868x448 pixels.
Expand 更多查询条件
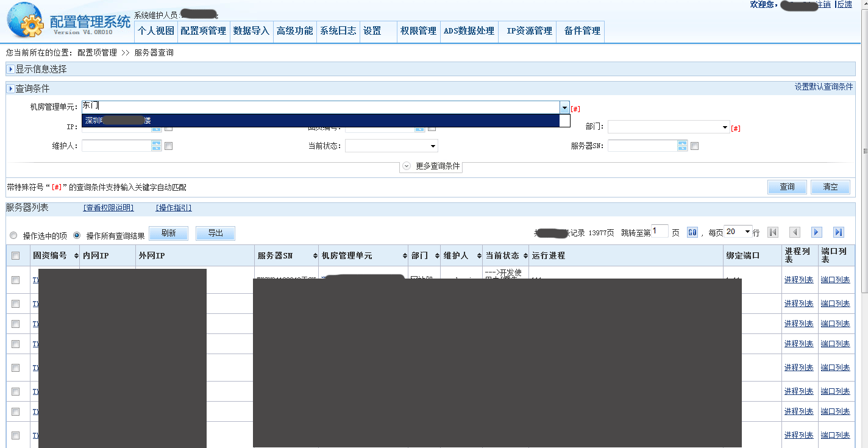(x=431, y=166)
